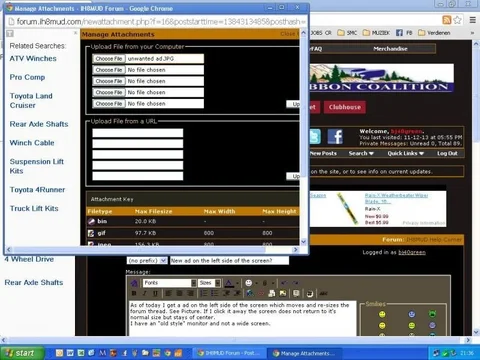Click the Remove Text Formatting icon in the editor
The width and height of the screenshot is (480, 360).
[x=134, y=283]
